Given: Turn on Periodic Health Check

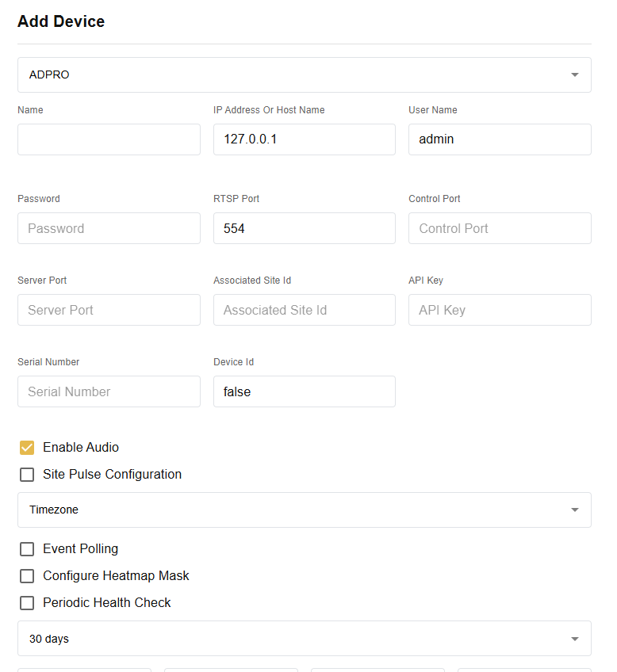Looking at the screenshot, I should 27,602.
